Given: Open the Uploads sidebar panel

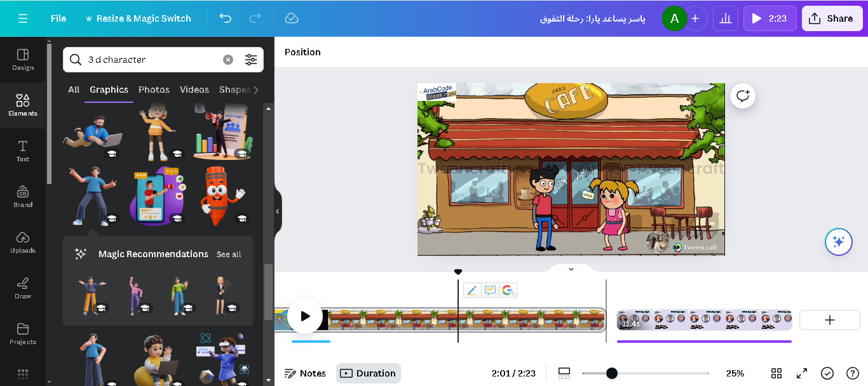Looking at the screenshot, I should 23,243.
